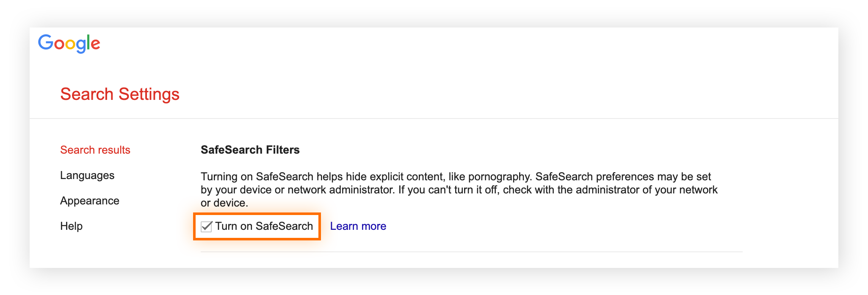This screenshot has width=868, height=295.
Task: Click the SafeSearch description text
Action: pyautogui.click(x=457, y=190)
